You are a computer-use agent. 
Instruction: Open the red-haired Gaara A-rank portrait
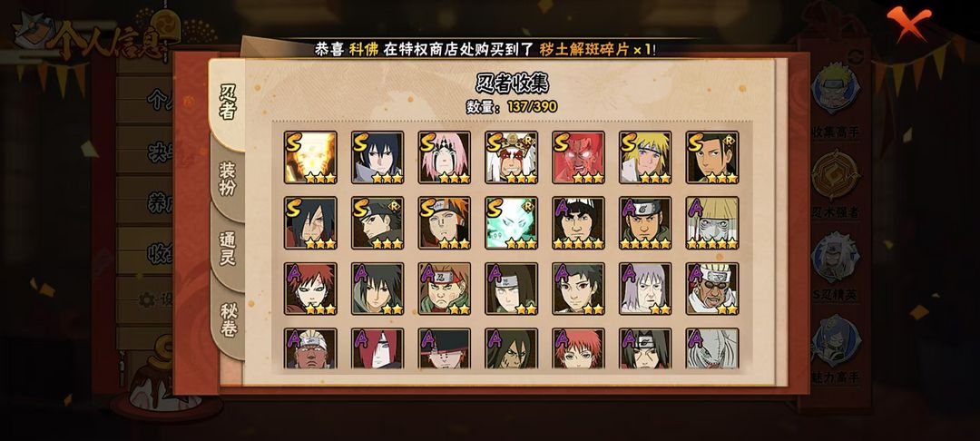(310, 289)
